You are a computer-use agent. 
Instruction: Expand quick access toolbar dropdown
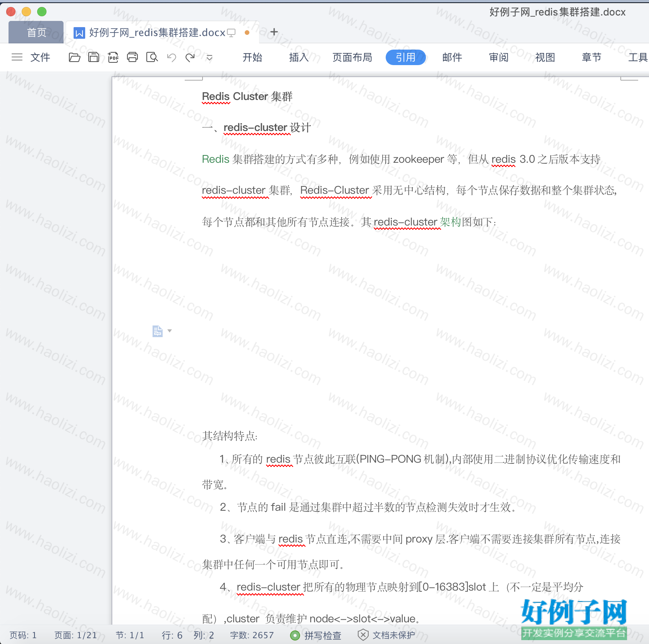coord(209,58)
